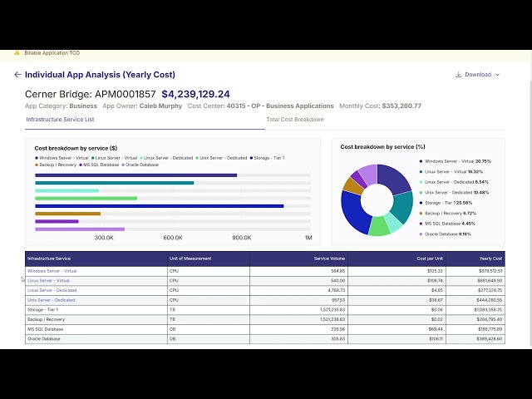This screenshot has width=532, height=399.
Task: Toggle Oracle Database in bar chart legend
Action: coord(140,165)
